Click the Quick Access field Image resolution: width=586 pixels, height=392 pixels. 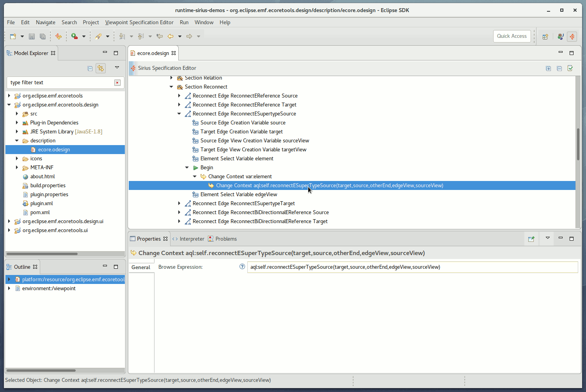coord(512,36)
